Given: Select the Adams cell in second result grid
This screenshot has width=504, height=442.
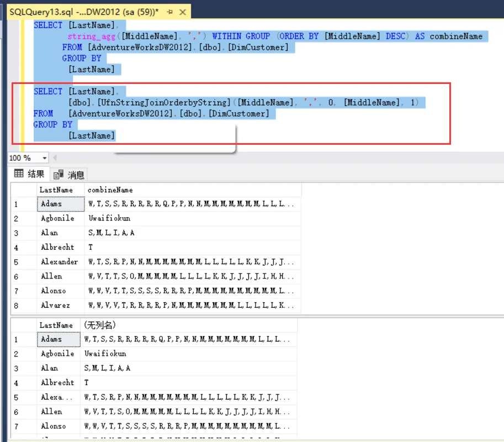Looking at the screenshot, I should click(x=59, y=339).
